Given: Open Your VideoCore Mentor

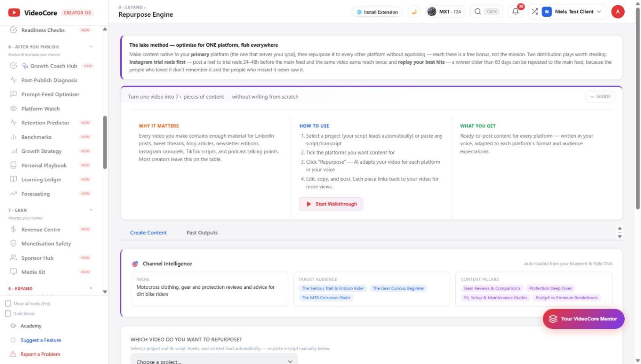Looking at the screenshot, I should 583,319.
